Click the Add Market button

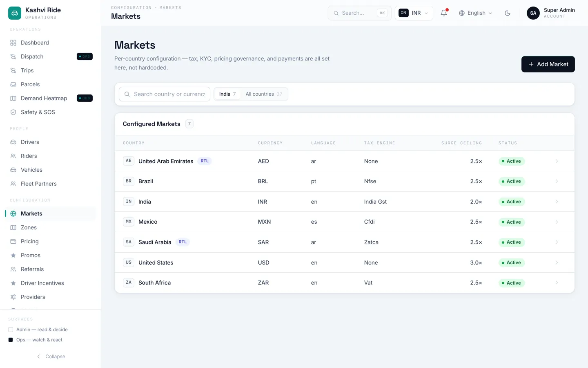tap(548, 64)
